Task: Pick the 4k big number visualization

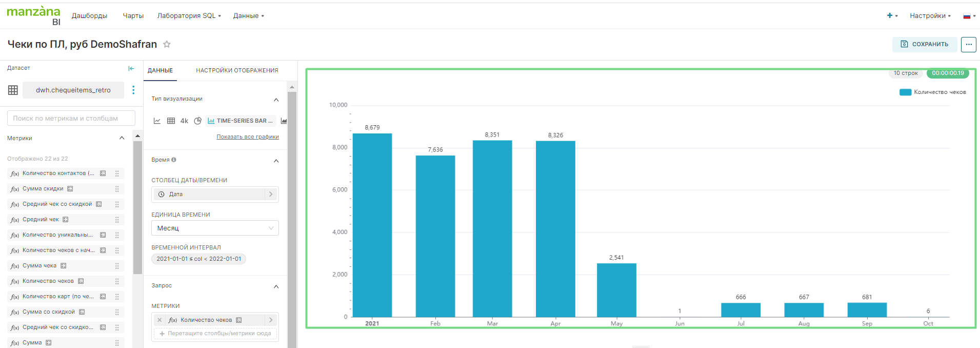Action: pos(184,121)
